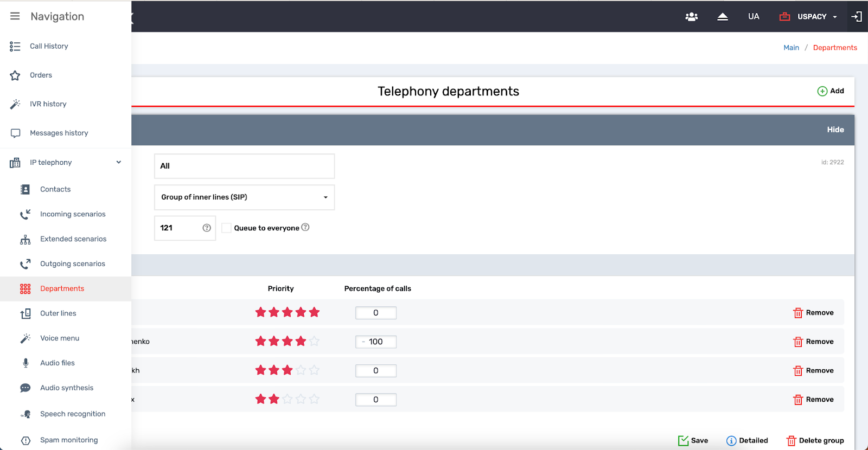Open Voice menu wand icon
This screenshot has height=450, width=868.
pos(25,338)
